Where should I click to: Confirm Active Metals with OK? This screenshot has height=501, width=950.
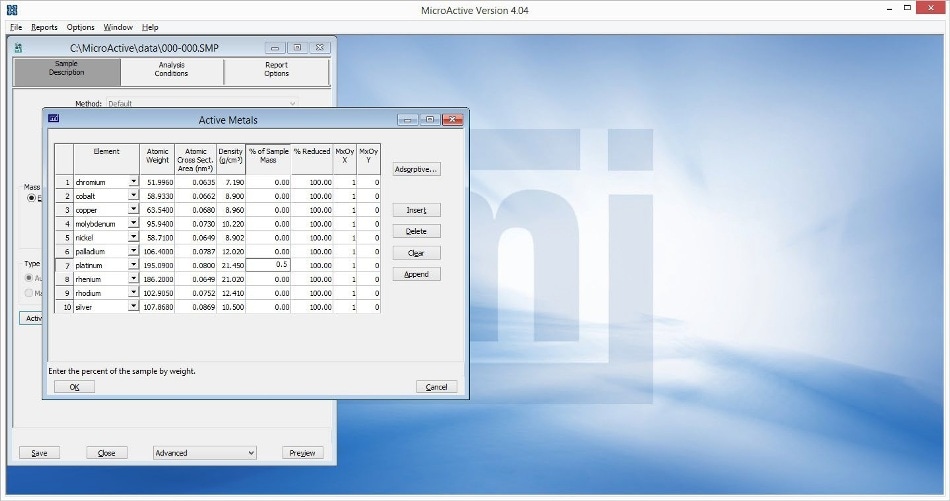click(75, 387)
